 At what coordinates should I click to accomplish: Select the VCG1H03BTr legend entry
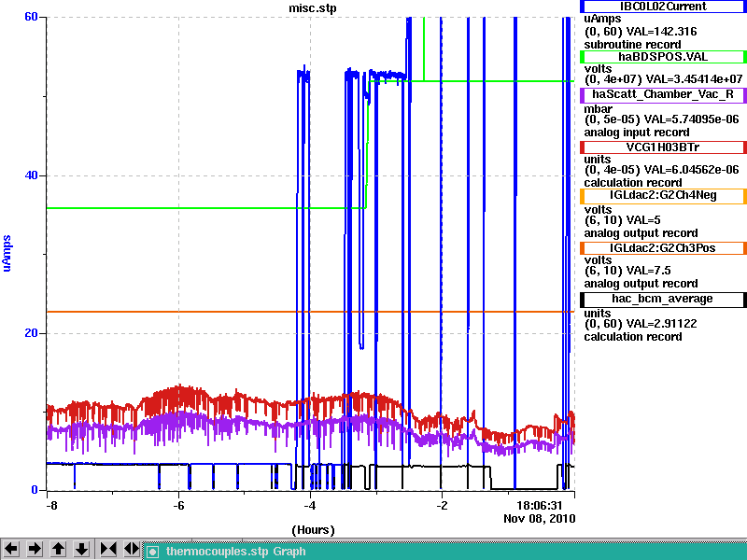coord(663,147)
